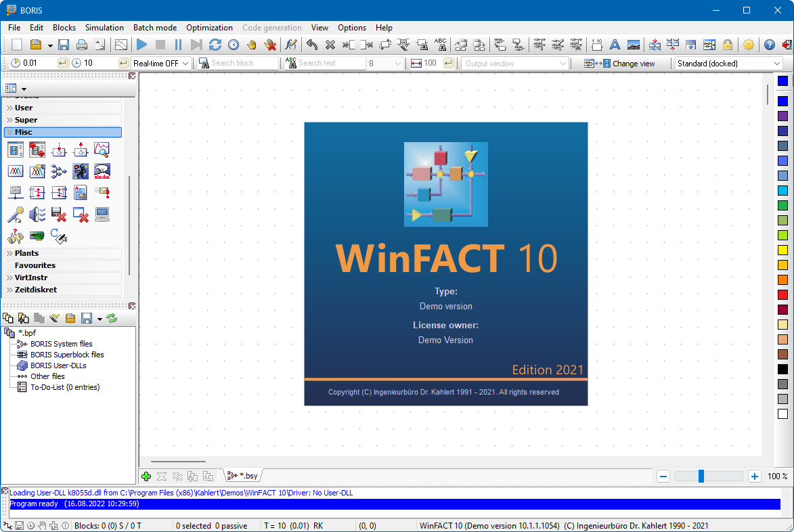Image resolution: width=794 pixels, height=532 pixels.
Task: Click the delete X toolbar icon
Action: pos(330,45)
